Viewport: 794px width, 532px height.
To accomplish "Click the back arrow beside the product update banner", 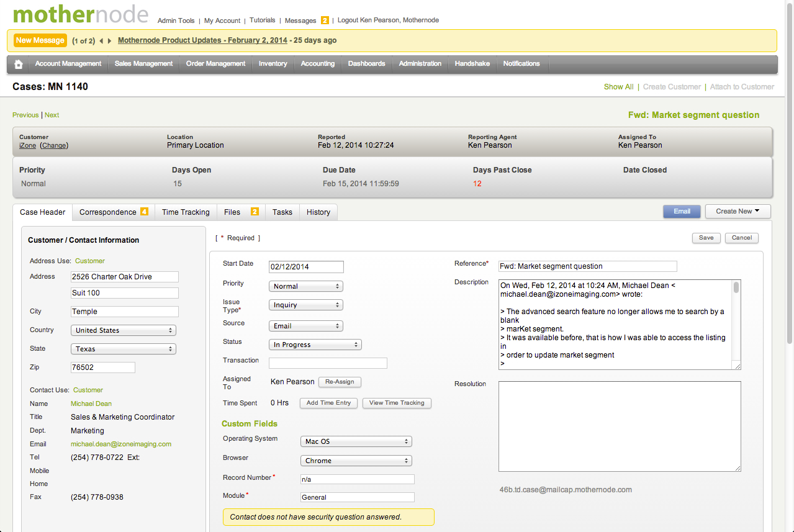I will [x=100, y=40].
